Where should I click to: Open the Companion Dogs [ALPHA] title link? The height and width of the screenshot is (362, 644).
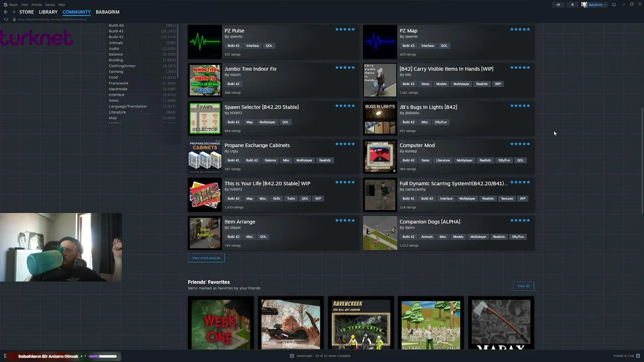pos(430,222)
